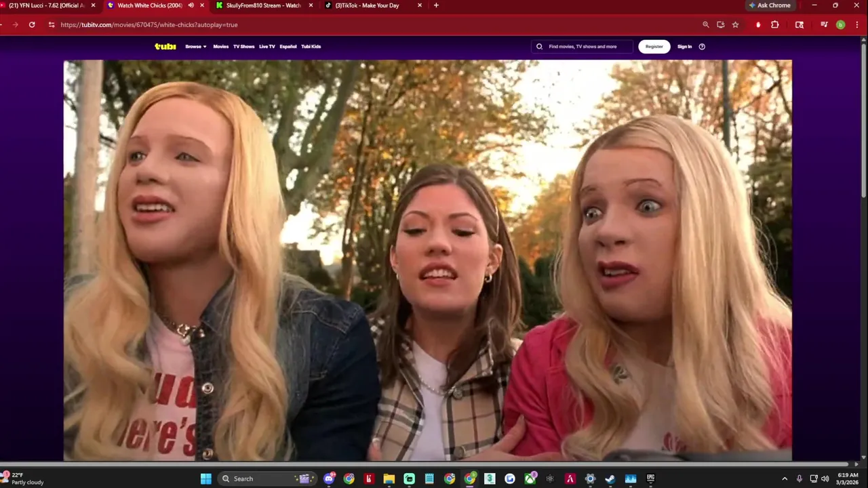
Task: View site information icon in address bar
Action: (52, 24)
